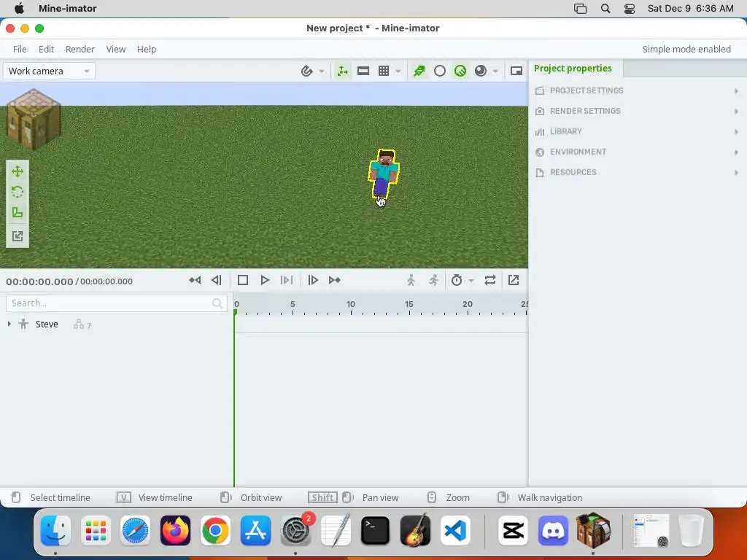Click Simple mode enabled label

point(686,49)
